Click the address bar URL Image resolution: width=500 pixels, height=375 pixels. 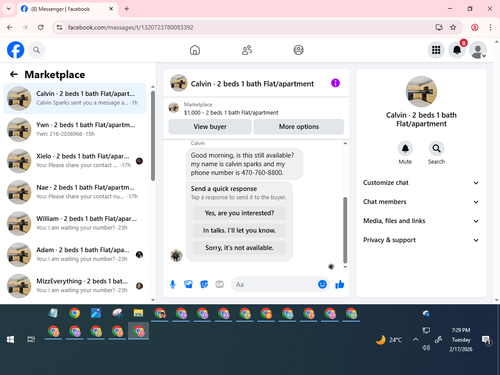(130, 27)
